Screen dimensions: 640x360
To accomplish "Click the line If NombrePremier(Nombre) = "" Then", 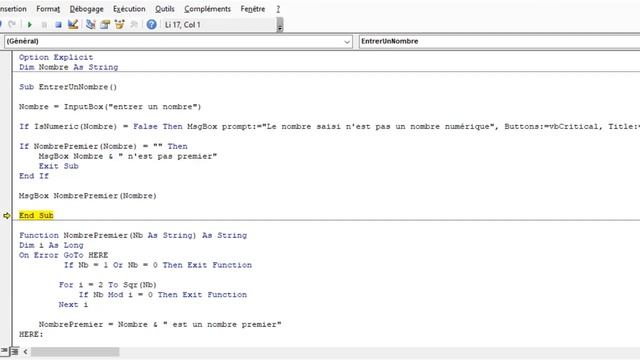I will pos(103,146).
